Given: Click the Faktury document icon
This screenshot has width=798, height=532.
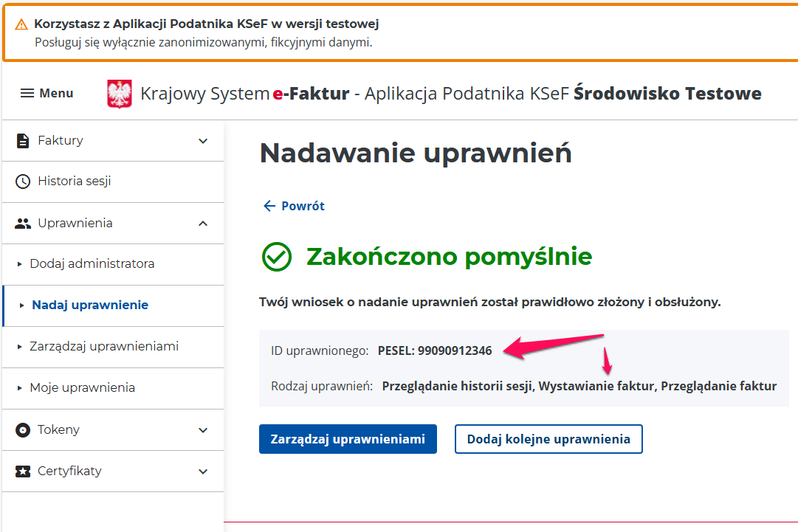Looking at the screenshot, I should pos(23,140).
